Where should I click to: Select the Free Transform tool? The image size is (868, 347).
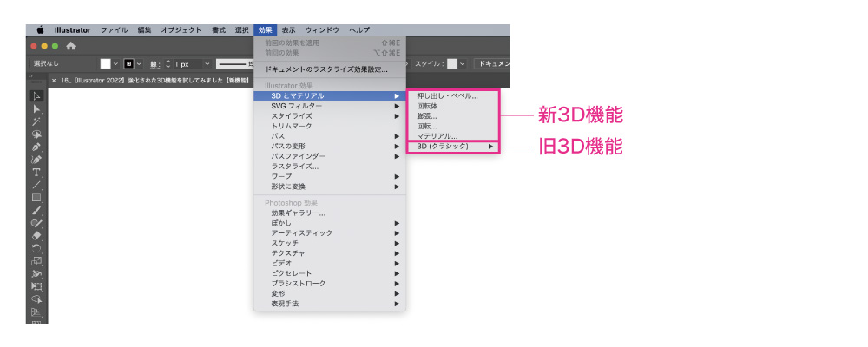click(36, 286)
